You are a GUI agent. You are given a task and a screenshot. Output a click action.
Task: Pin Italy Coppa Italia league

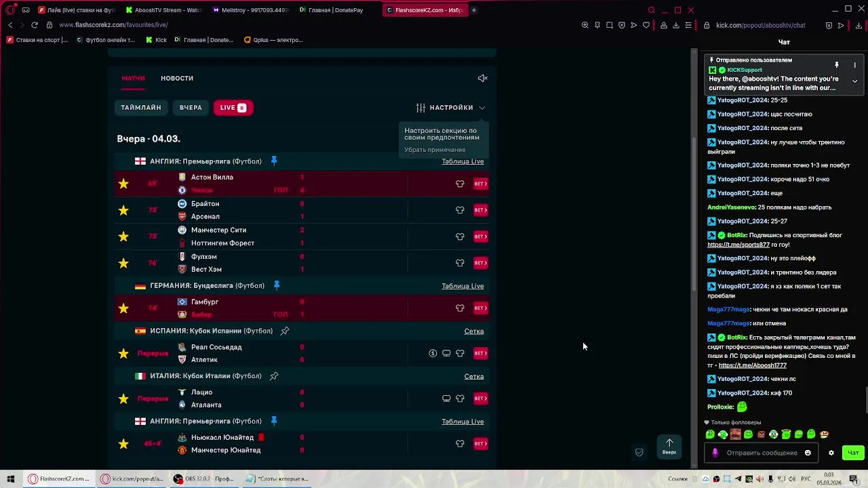click(274, 375)
